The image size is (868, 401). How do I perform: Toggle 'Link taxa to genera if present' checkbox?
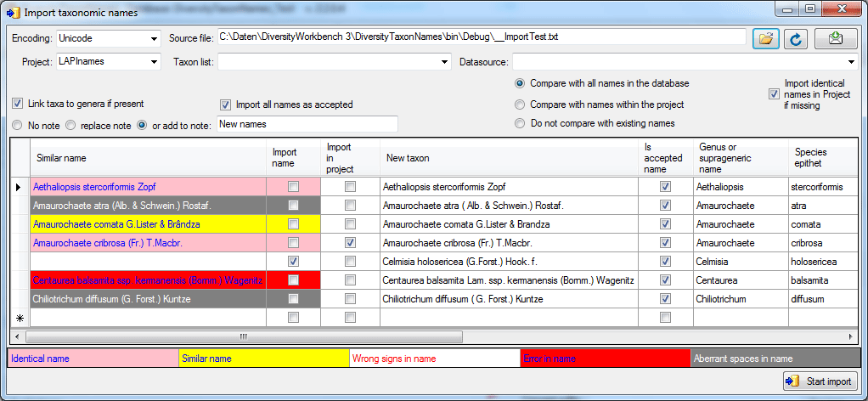(18, 104)
